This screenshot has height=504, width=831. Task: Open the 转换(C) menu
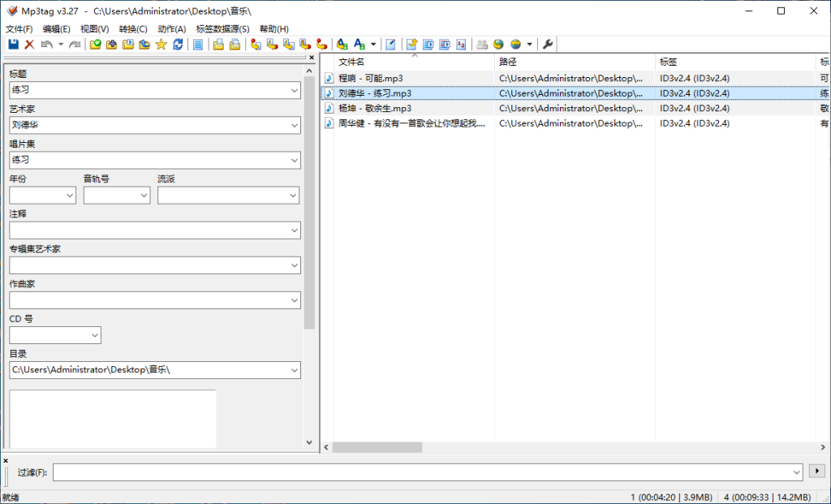point(133,29)
